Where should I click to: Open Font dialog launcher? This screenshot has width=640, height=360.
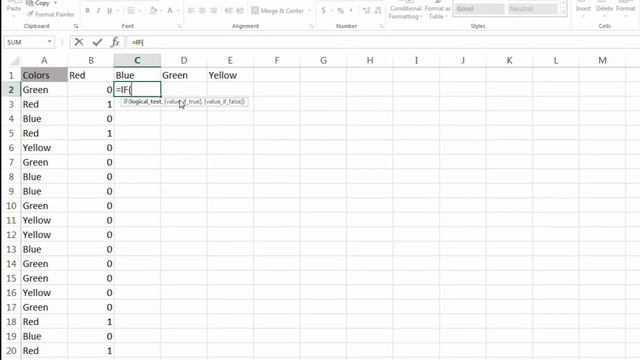179,26
